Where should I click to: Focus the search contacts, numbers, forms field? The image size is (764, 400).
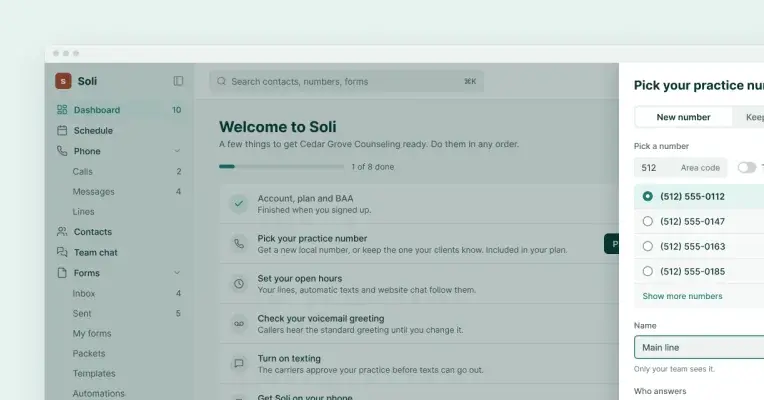pyautogui.click(x=346, y=81)
